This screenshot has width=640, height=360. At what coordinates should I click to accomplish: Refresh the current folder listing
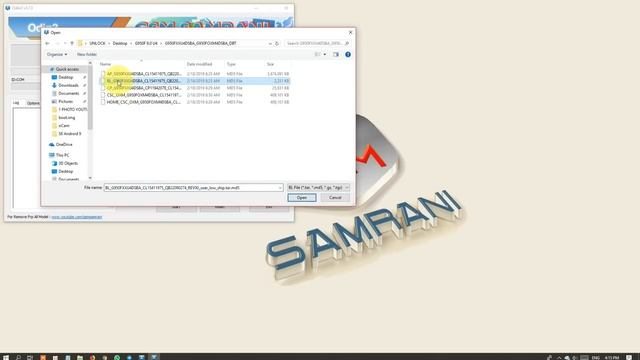(277, 43)
